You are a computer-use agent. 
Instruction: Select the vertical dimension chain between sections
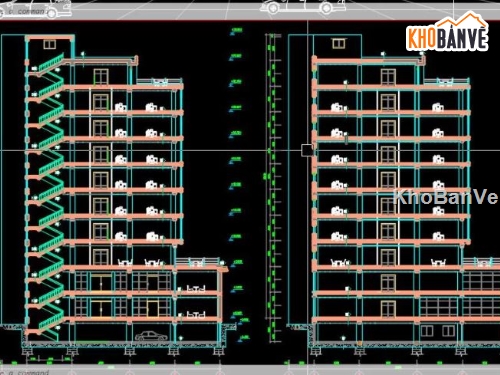(273, 187)
